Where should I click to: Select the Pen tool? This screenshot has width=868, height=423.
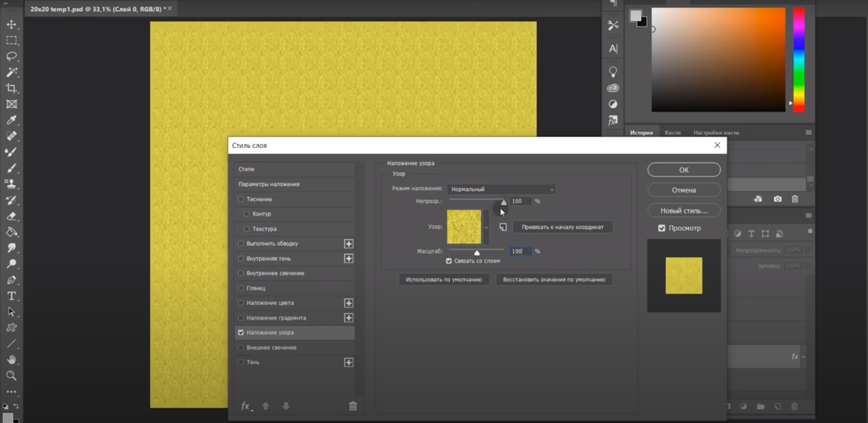click(11, 280)
